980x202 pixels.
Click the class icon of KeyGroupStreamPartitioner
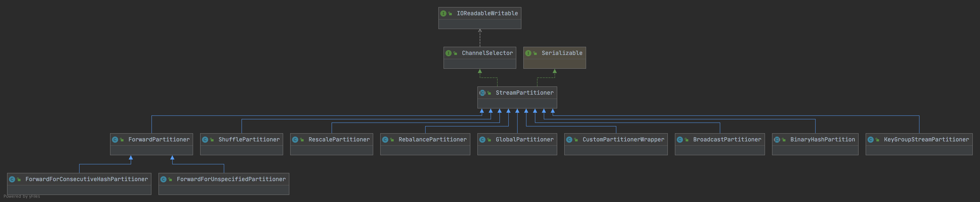pyautogui.click(x=870, y=140)
